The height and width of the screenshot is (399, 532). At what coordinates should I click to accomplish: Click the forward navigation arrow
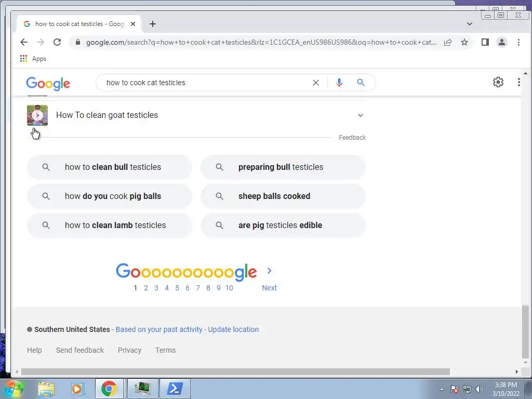click(41, 42)
